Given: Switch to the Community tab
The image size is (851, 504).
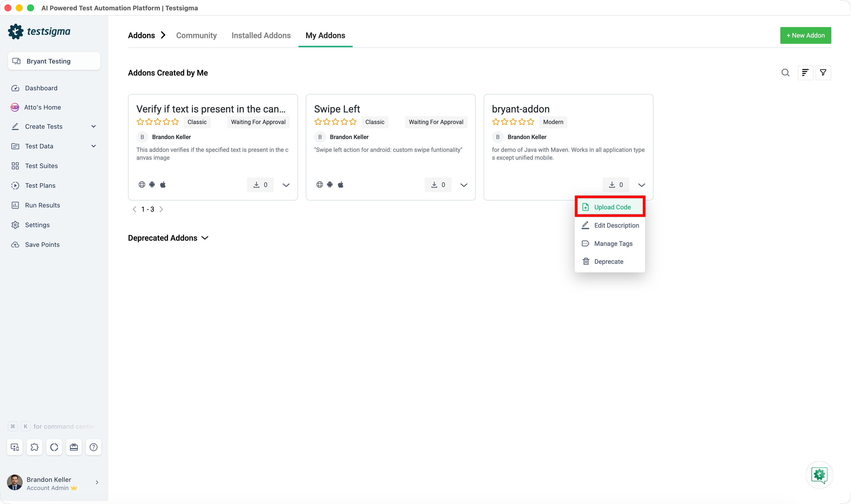Looking at the screenshot, I should click(x=196, y=35).
